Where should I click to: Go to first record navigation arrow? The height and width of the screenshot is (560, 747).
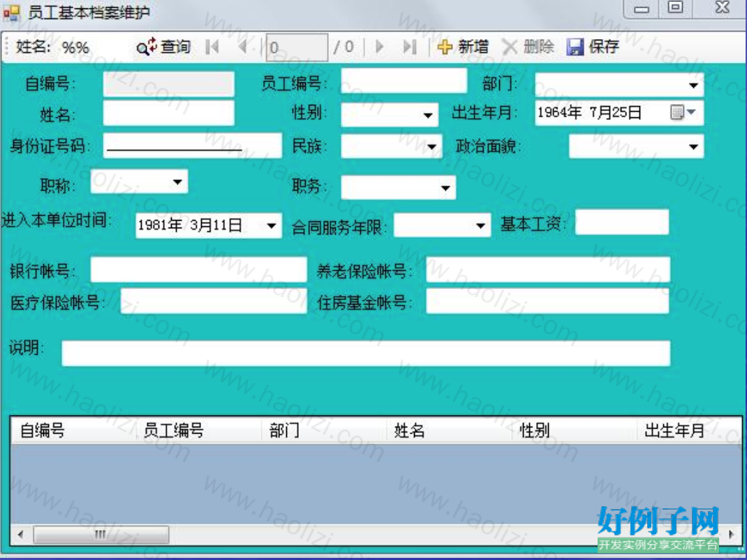pos(212,47)
